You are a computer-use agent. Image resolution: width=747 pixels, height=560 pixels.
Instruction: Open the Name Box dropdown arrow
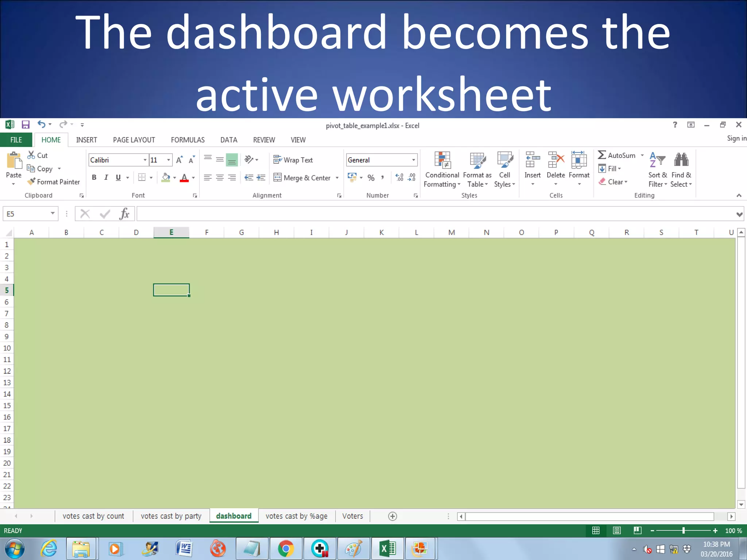(x=53, y=213)
